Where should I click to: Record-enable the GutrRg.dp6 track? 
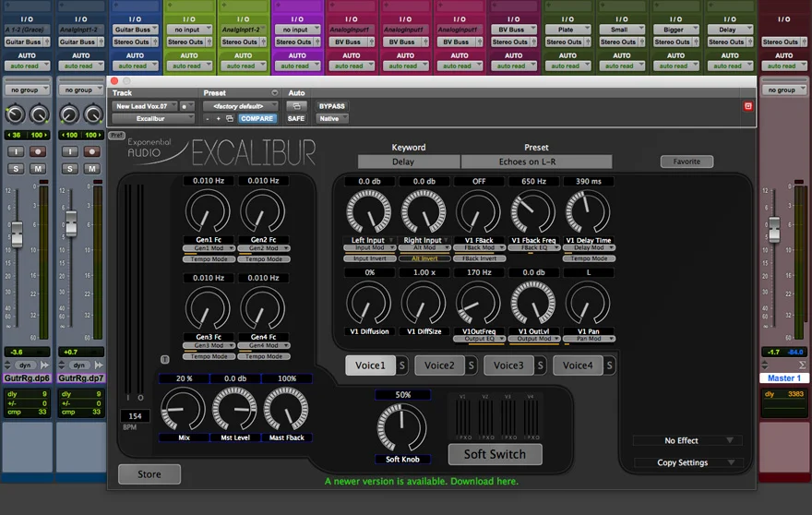tap(38, 151)
